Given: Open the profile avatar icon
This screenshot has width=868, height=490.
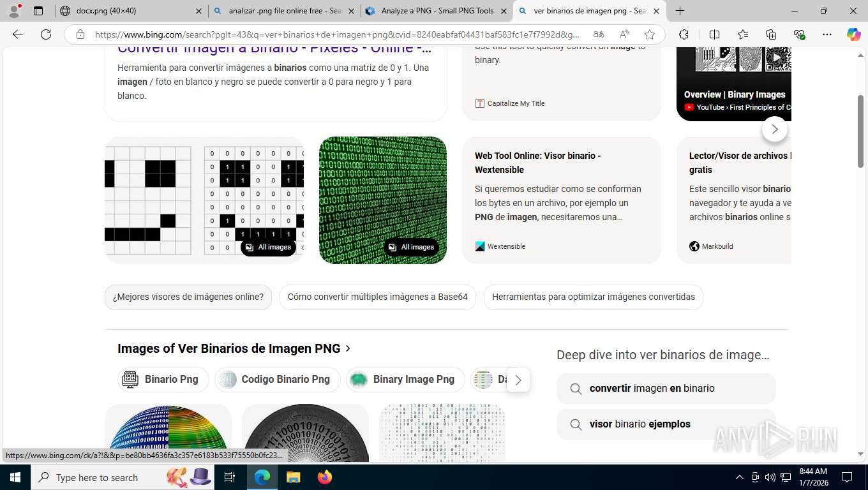Looking at the screenshot, I should (x=14, y=11).
